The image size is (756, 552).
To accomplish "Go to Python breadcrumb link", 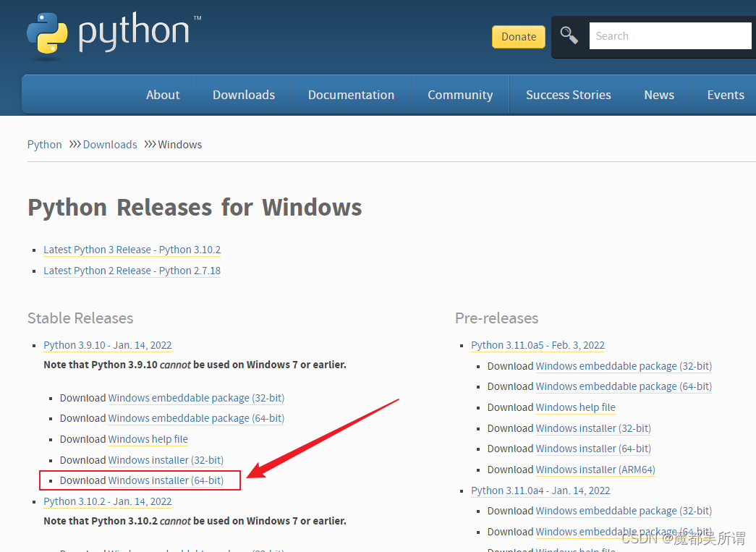I will click(44, 145).
